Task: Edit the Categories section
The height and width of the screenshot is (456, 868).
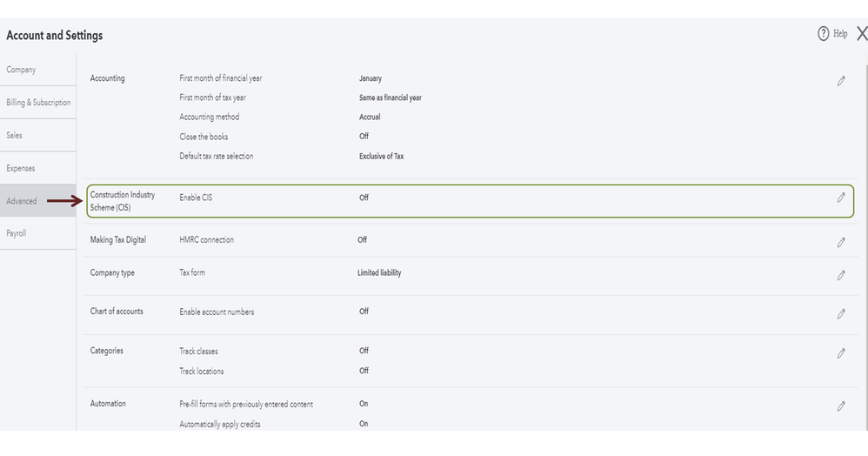Action: (x=841, y=353)
